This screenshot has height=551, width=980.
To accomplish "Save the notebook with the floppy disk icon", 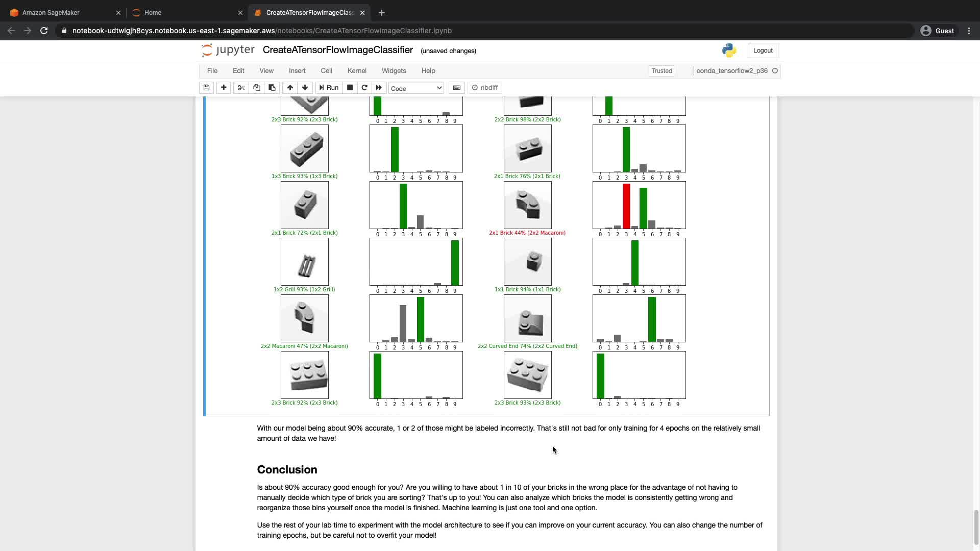I will pyautogui.click(x=206, y=88).
